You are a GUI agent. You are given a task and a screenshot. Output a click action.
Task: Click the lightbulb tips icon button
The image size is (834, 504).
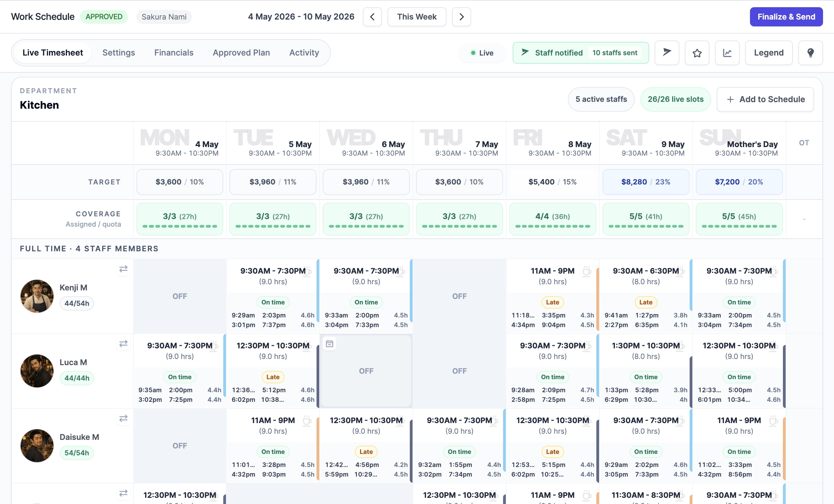[810, 53]
